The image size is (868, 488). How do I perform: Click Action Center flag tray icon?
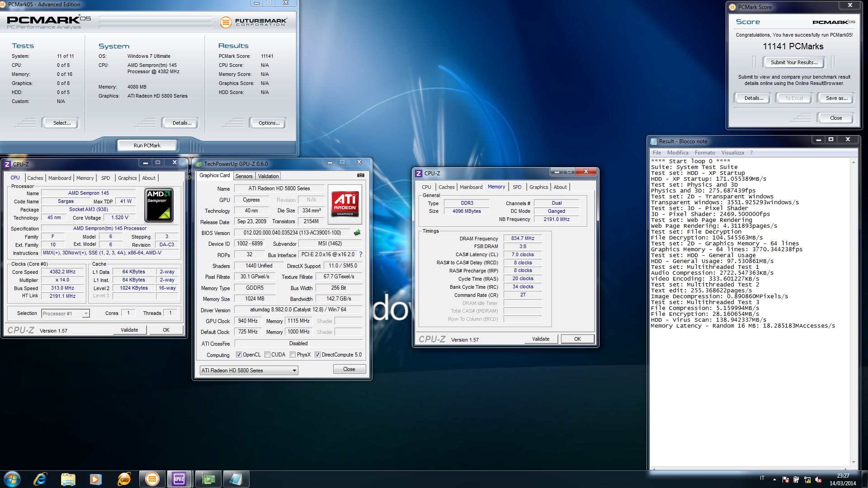click(x=785, y=479)
